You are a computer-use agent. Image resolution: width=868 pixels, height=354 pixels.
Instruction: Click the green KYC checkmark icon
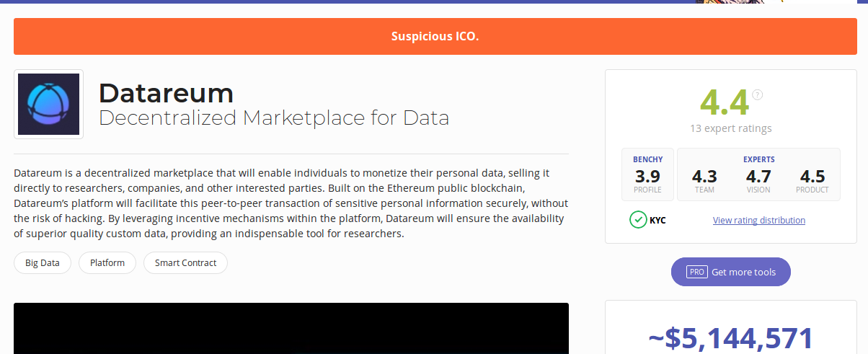[x=638, y=220]
